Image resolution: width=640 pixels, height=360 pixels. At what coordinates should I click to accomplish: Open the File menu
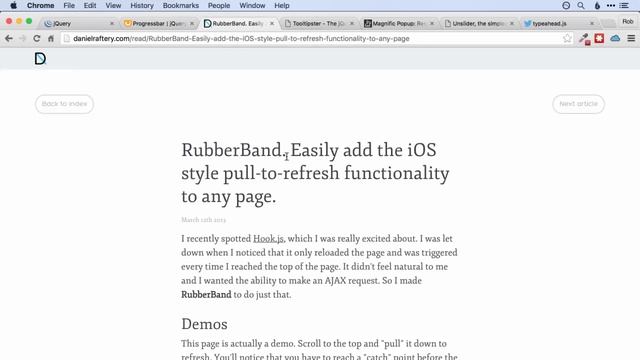coord(69,5)
